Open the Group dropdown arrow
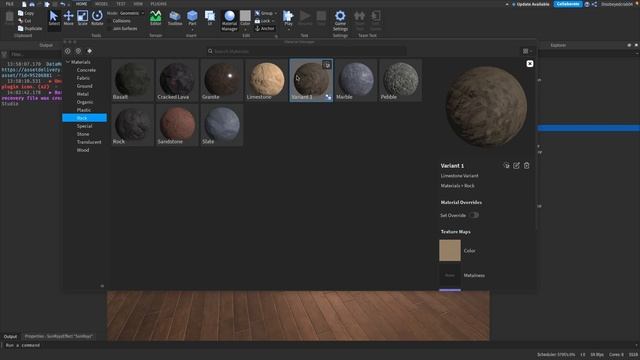Image resolution: width=640 pixels, height=360 pixels. 276,13
